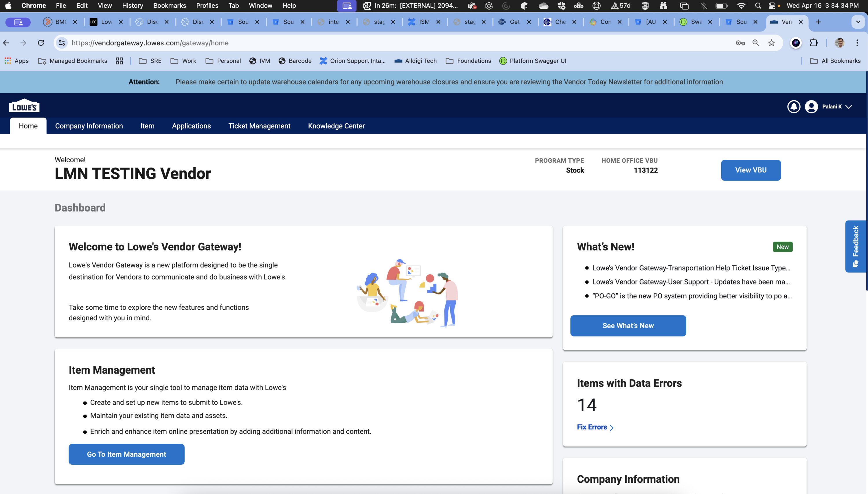Open the Orion Support Inta... bookmark
Screen dimensions: 868x494
(353, 61)
